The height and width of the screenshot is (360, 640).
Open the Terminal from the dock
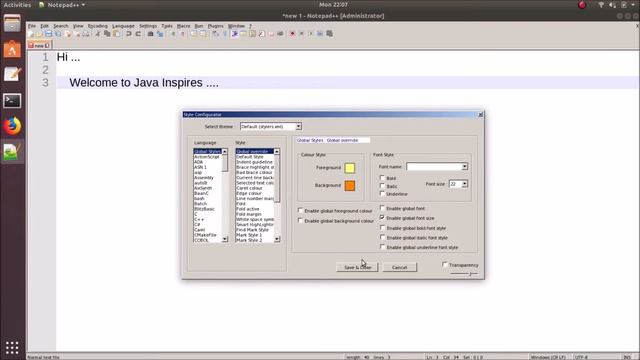(12, 100)
